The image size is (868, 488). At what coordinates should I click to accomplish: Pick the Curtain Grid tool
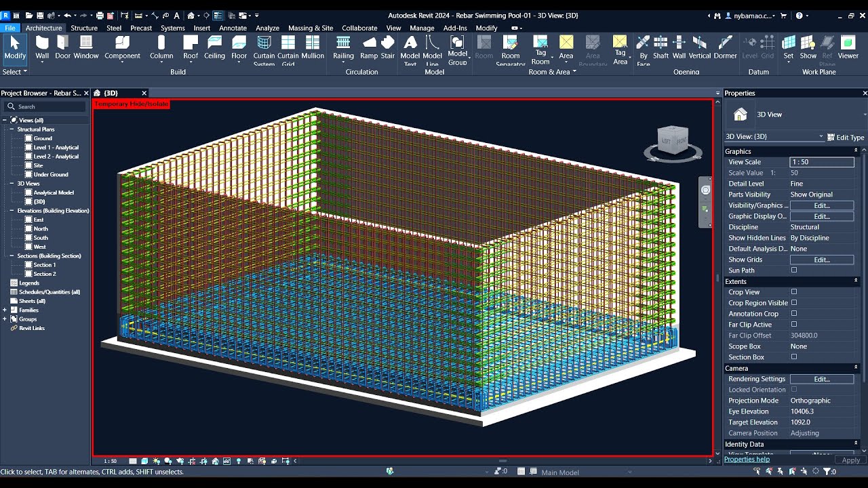click(288, 50)
